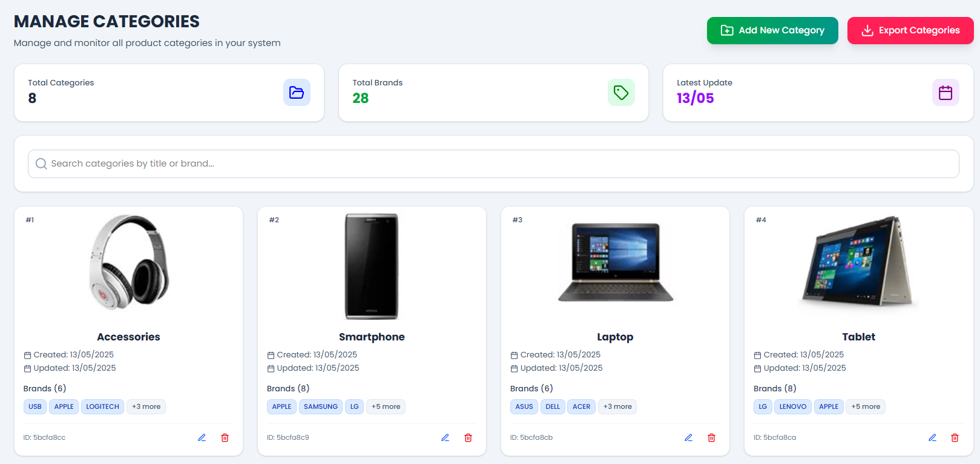Click the Brands (6) label in Accessories
The height and width of the screenshot is (464, 980).
coord(45,388)
